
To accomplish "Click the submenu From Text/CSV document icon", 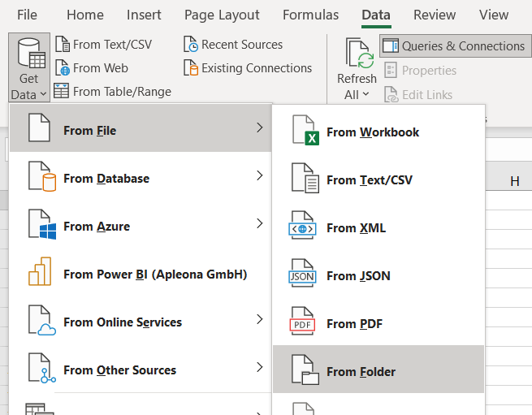I will [305, 178].
